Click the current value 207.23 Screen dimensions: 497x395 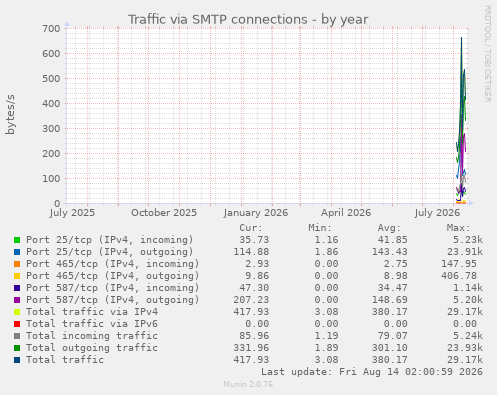[251, 300]
